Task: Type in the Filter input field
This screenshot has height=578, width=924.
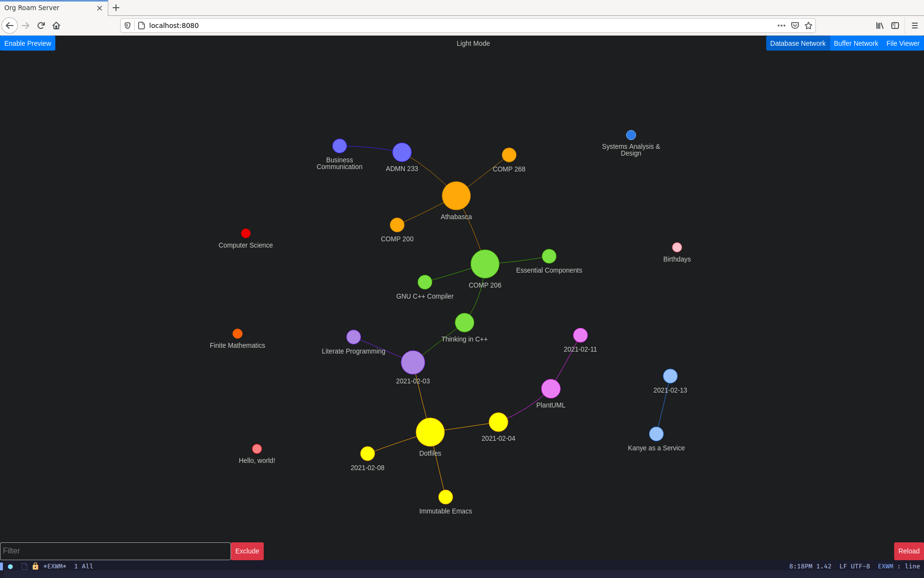Action: [115, 551]
